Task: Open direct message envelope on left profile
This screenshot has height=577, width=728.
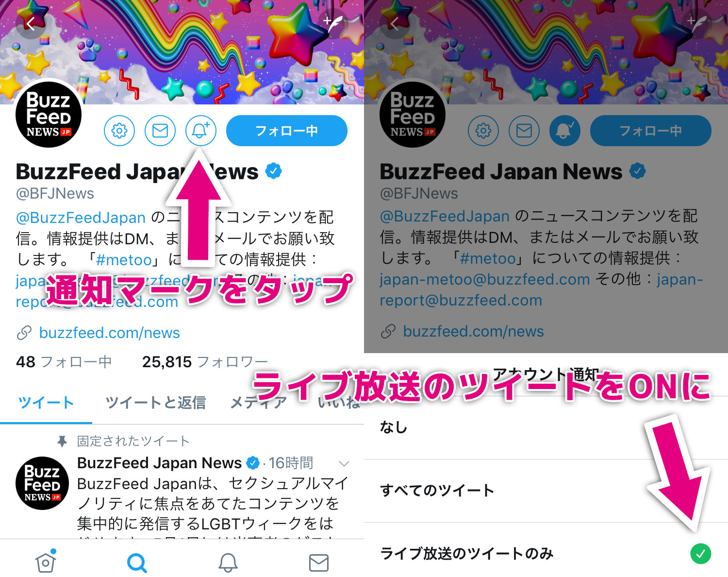Action: tap(160, 131)
